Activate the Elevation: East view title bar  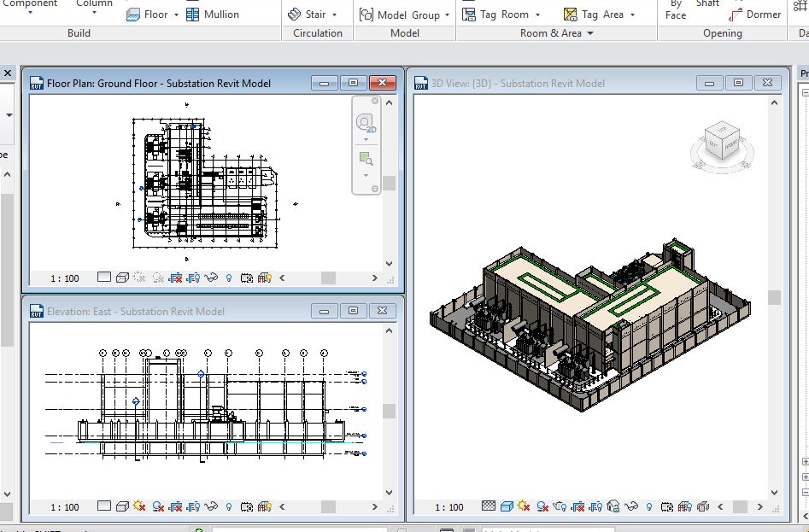pos(171,311)
